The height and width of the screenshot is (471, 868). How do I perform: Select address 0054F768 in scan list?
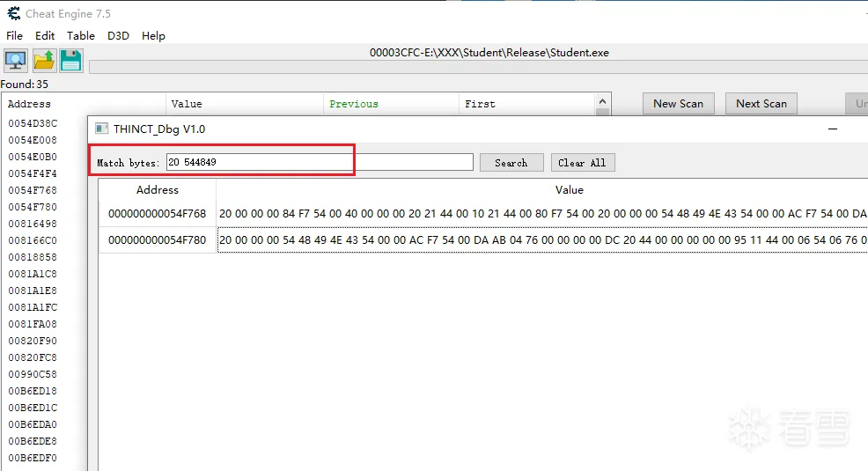click(x=33, y=190)
